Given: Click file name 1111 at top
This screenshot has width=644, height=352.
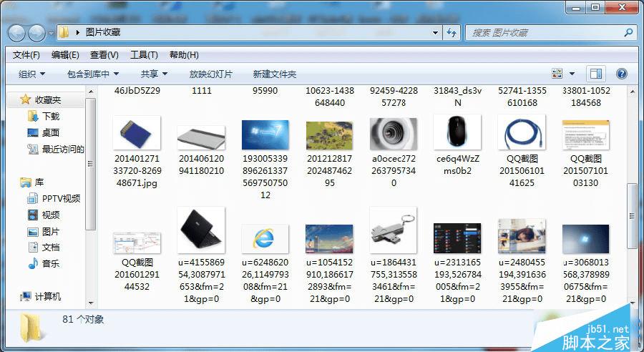Looking at the screenshot, I should 201,91.
